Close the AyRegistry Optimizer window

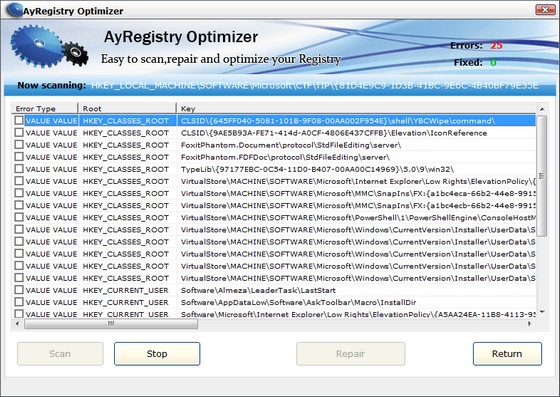click(545, 10)
